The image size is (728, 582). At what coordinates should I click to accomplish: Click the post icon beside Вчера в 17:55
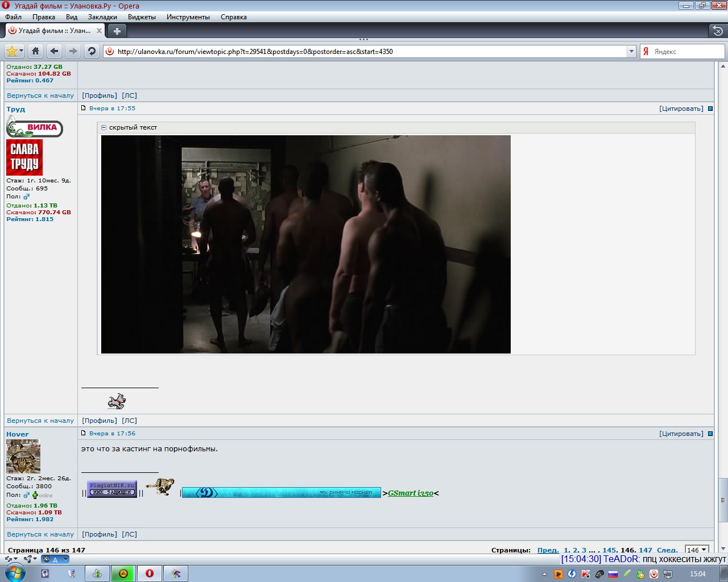coord(84,108)
